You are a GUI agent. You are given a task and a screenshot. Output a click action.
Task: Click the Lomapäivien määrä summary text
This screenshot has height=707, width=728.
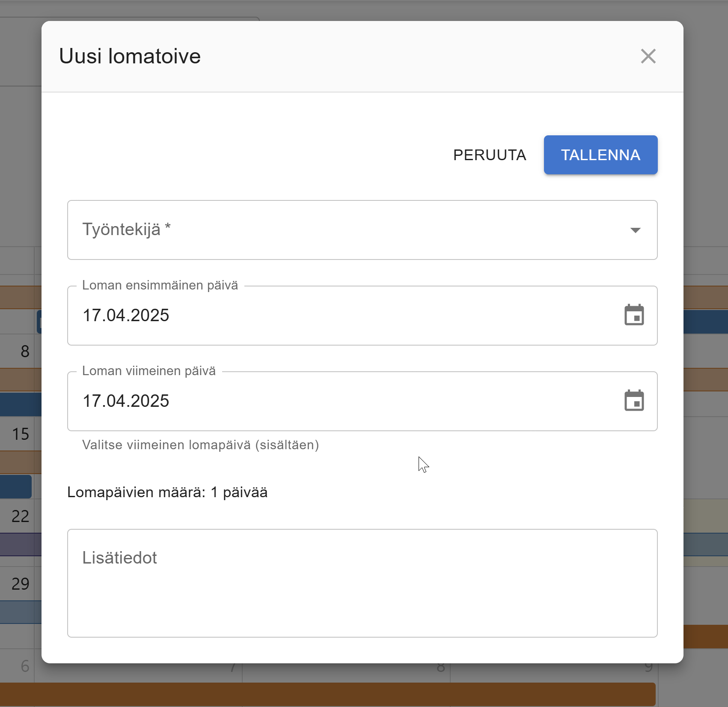pos(167,492)
